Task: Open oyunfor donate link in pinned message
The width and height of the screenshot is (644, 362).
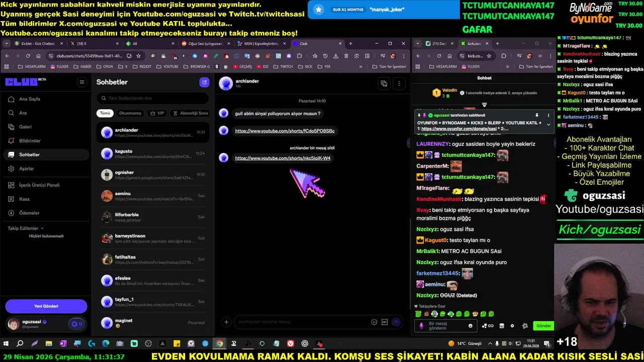Action: pyautogui.click(x=459, y=129)
